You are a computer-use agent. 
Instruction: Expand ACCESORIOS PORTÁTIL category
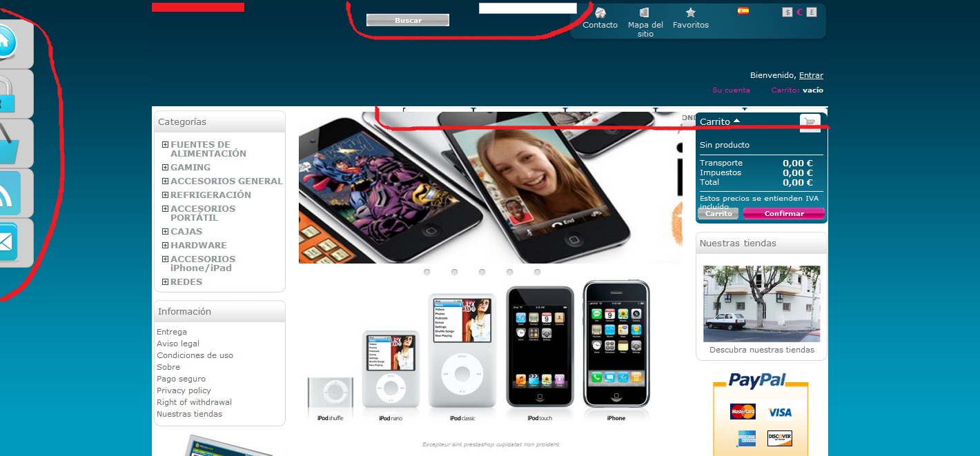[x=165, y=208]
